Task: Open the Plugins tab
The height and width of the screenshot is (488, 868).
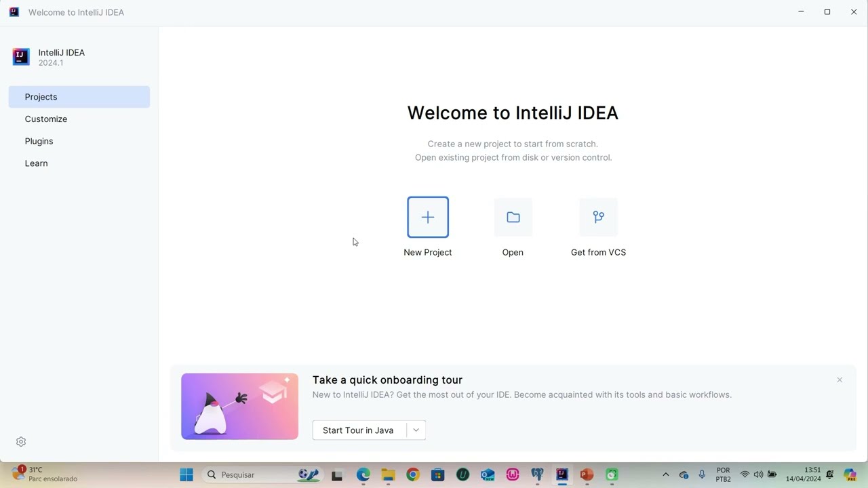Action: click(79, 141)
